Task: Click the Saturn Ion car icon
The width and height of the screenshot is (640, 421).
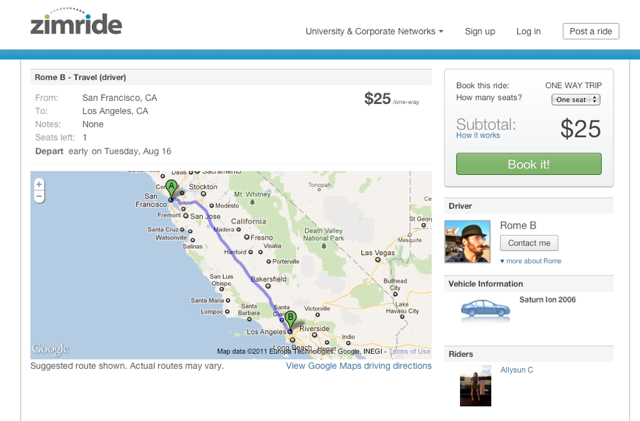Action: [485, 309]
